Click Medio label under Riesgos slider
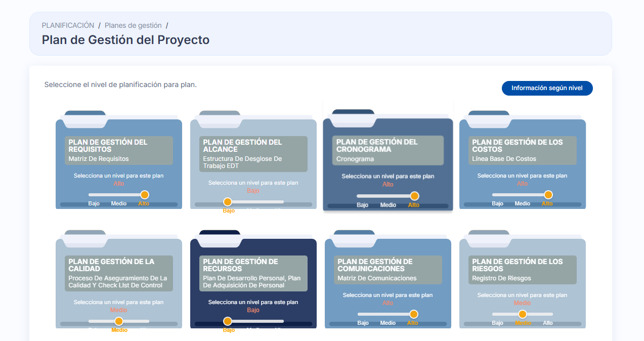This screenshot has height=341, width=644. [x=523, y=323]
